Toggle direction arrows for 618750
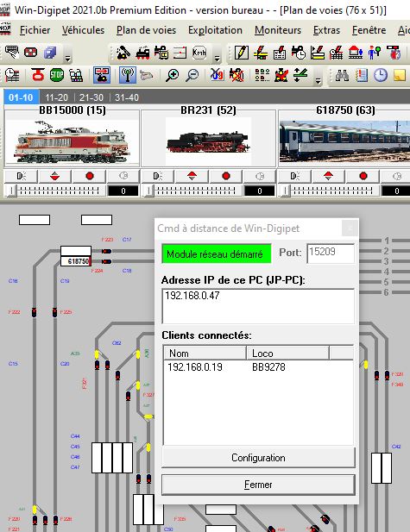This screenshot has width=410, height=532. pos(329,176)
